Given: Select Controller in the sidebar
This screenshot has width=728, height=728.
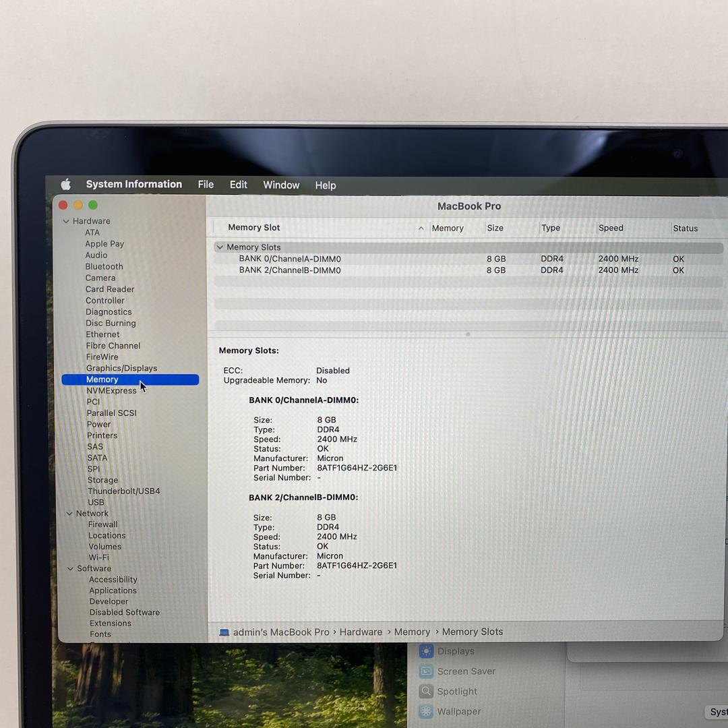Looking at the screenshot, I should (x=105, y=301).
